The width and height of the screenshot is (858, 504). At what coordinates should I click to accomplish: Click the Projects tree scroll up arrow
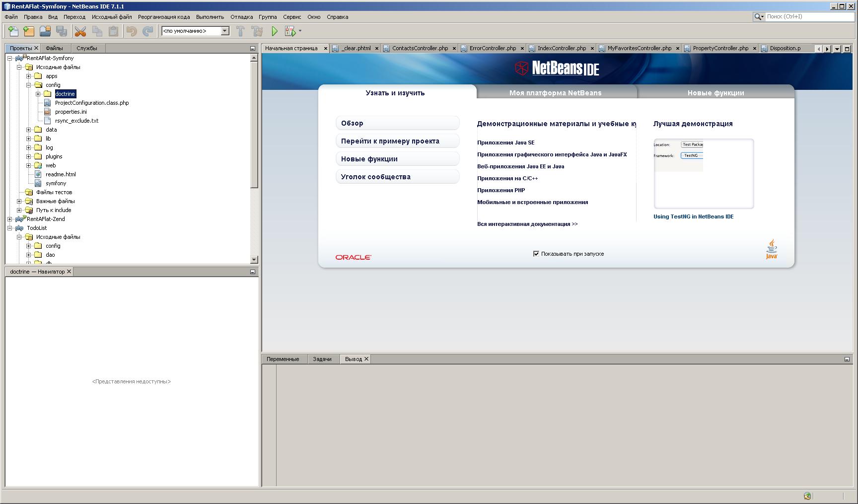pyautogui.click(x=254, y=58)
